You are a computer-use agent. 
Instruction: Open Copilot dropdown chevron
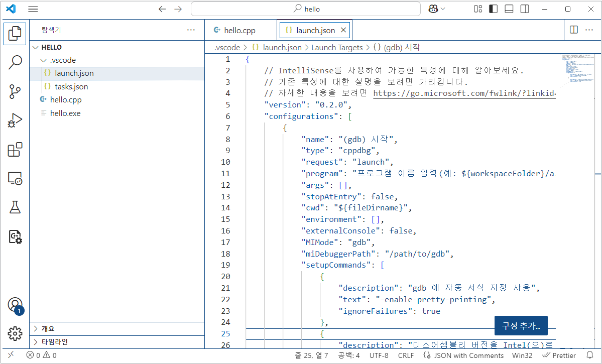(443, 9)
